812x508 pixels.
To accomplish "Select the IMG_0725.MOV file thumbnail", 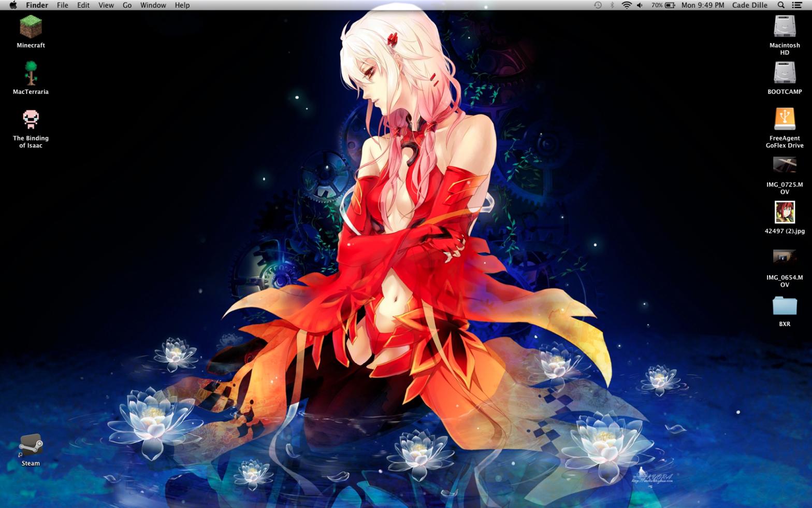I will pyautogui.click(x=785, y=165).
